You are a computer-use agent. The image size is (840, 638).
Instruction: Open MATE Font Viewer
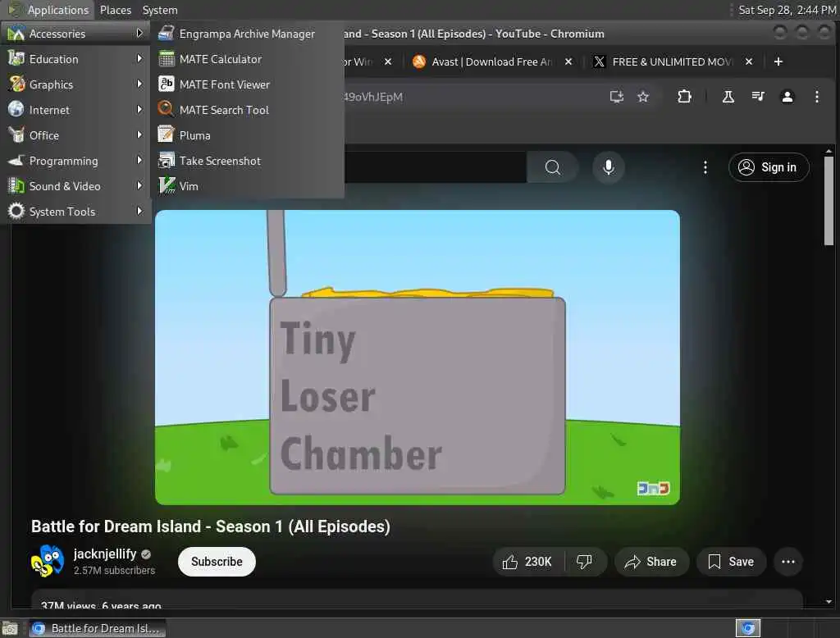pos(247,84)
